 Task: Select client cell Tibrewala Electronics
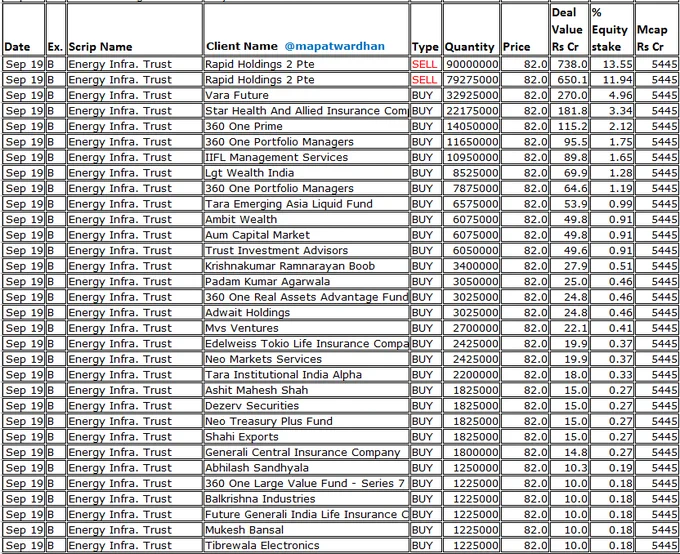(306, 546)
